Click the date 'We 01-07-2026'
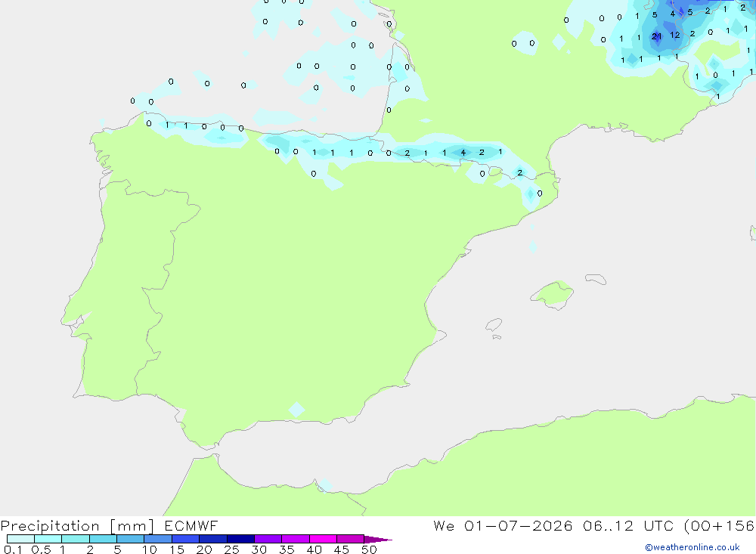This screenshot has width=756, height=554. point(503,525)
